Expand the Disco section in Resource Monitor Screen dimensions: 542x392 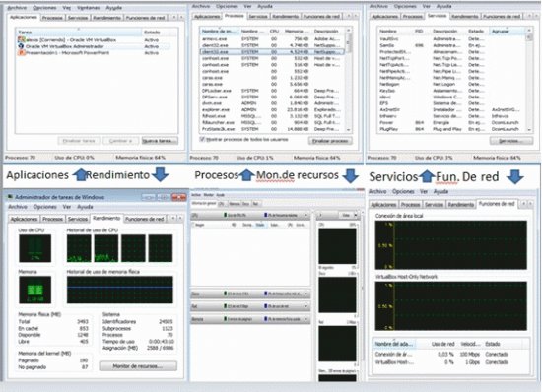(x=305, y=294)
